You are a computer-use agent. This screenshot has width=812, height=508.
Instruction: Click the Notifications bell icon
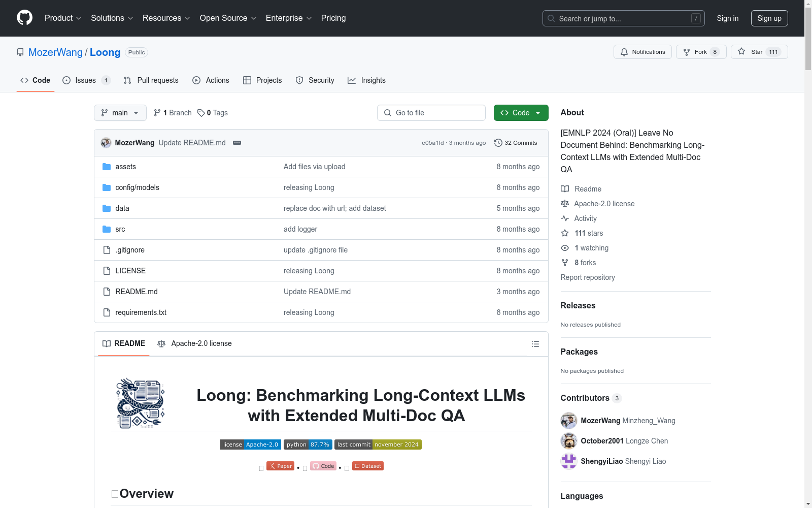click(624, 52)
